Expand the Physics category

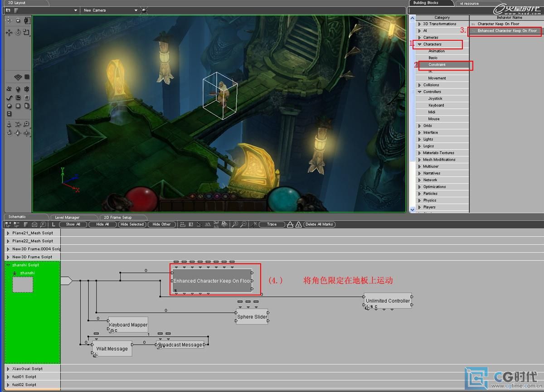pyautogui.click(x=419, y=200)
